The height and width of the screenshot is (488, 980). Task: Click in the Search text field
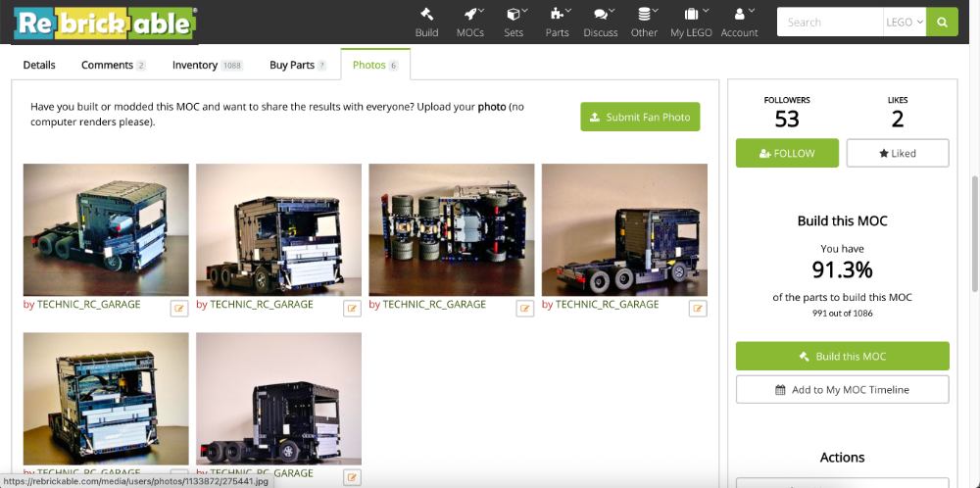pyautogui.click(x=830, y=23)
